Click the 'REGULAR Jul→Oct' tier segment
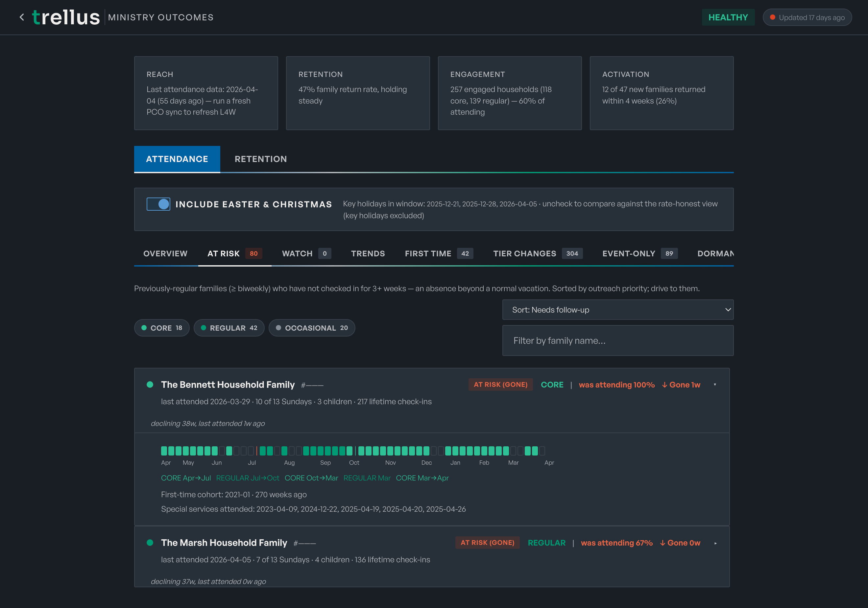868x608 pixels. [x=248, y=478]
